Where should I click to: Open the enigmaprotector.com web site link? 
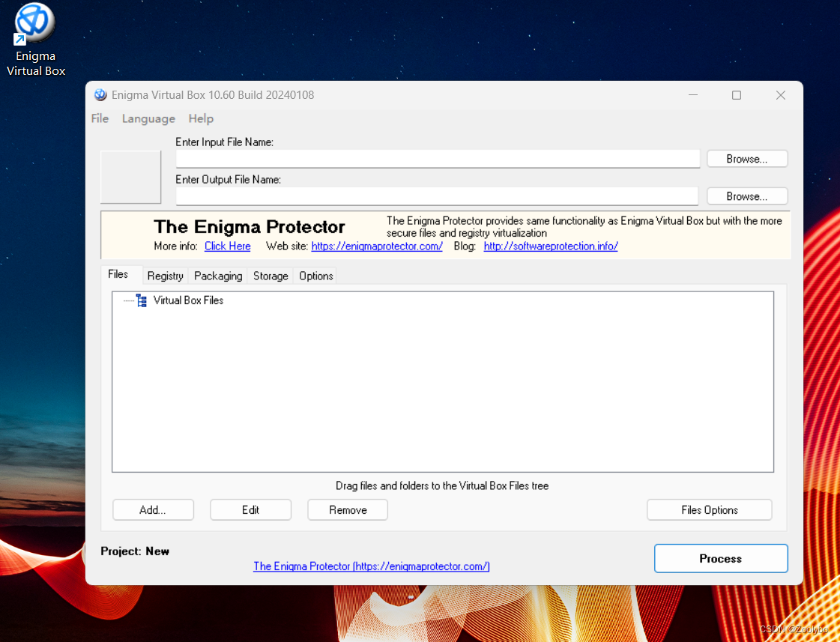(x=377, y=246)
